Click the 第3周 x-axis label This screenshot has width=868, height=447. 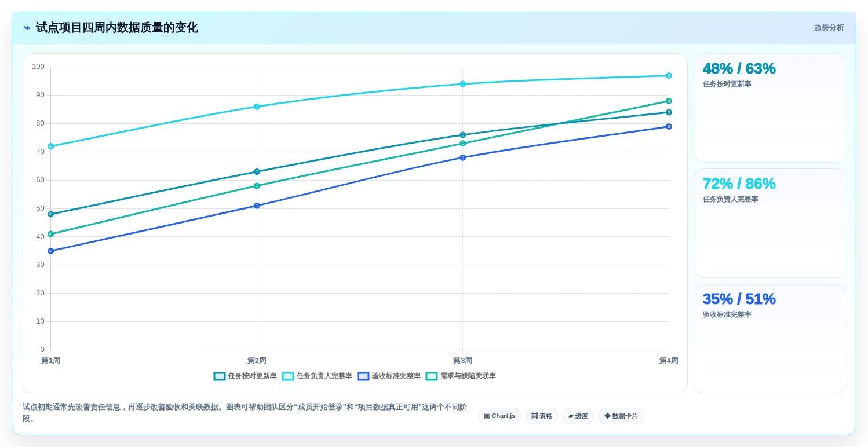[x=462, y=361]
